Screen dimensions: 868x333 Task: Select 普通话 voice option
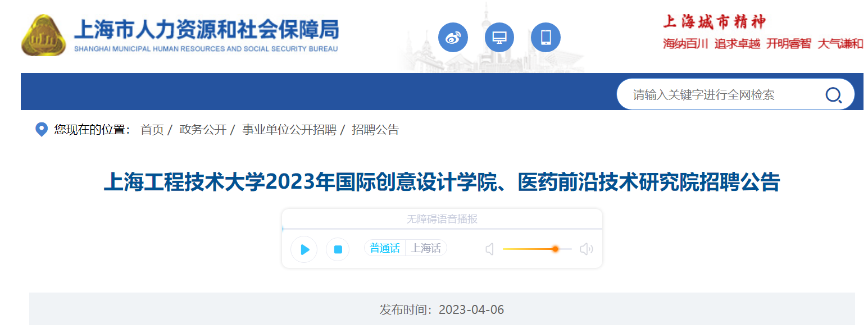(x=385, y=248)
